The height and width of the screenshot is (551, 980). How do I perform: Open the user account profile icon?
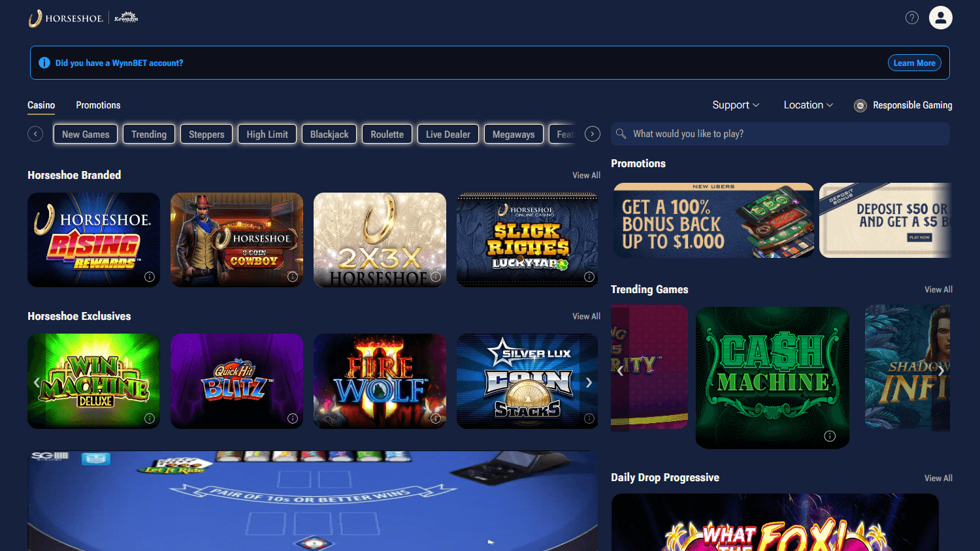(x=941, y=18)
